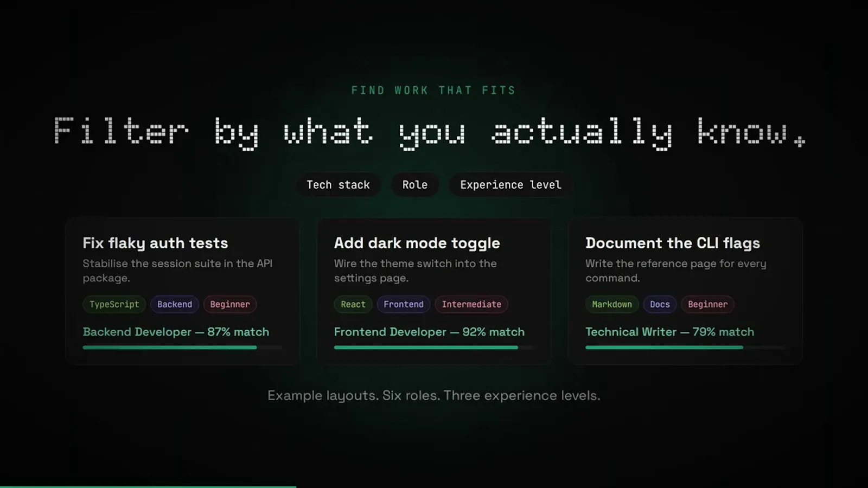Click the Frontend Developer — 92% match text
Viewport: 868px width, 488px height.
429,332
